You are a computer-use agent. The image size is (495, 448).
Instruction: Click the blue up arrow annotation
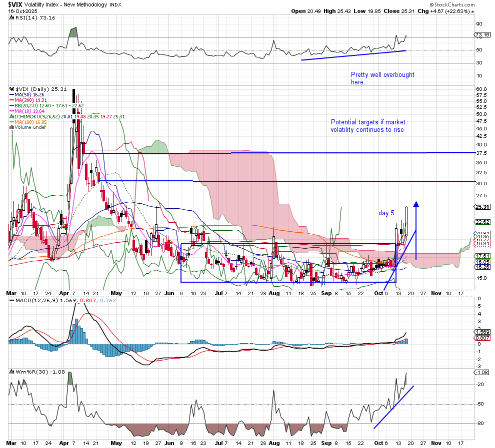coord(416,230)
